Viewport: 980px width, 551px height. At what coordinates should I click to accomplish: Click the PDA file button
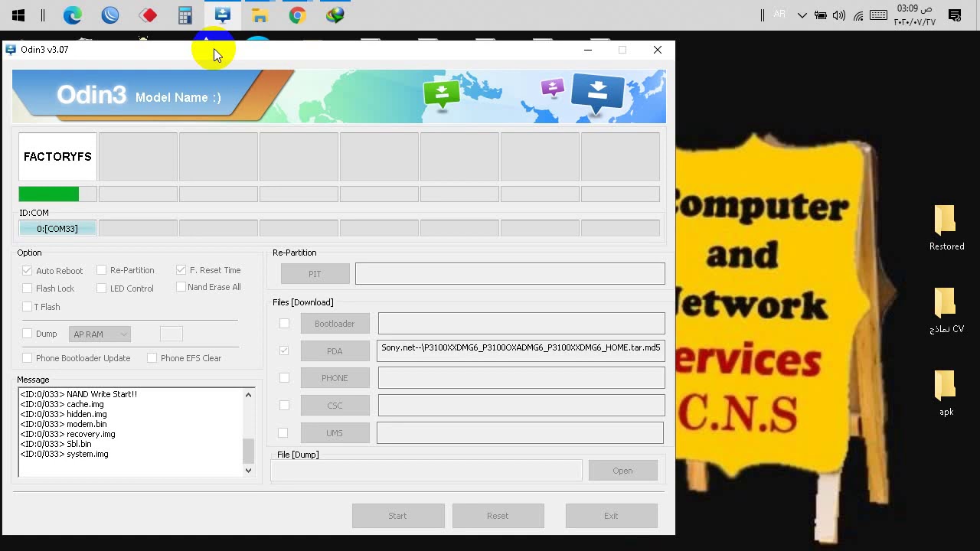pos(335,351)
